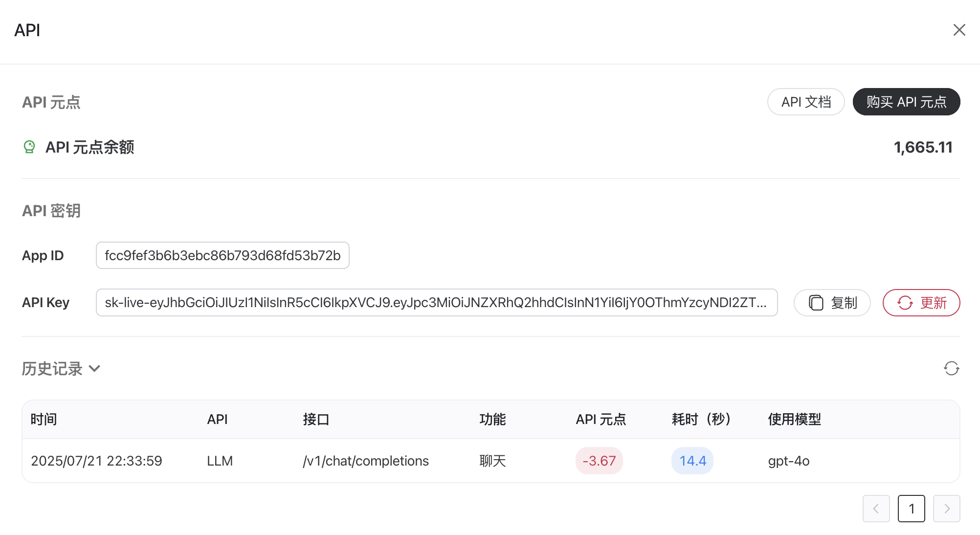Select the -3.67 API 元点 badge
980x535 pixels.
pyautogui.click(x=599, y=460)
